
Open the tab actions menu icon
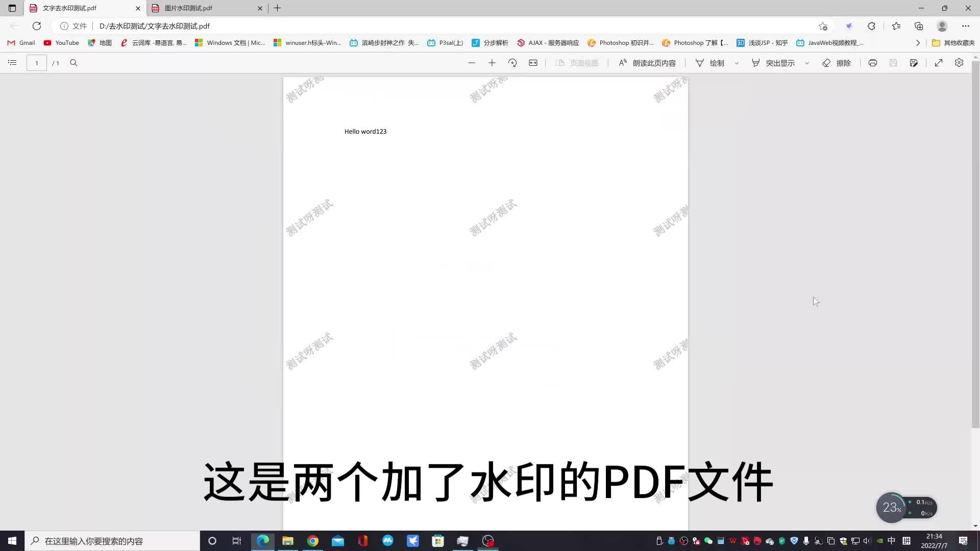(12, 8)
